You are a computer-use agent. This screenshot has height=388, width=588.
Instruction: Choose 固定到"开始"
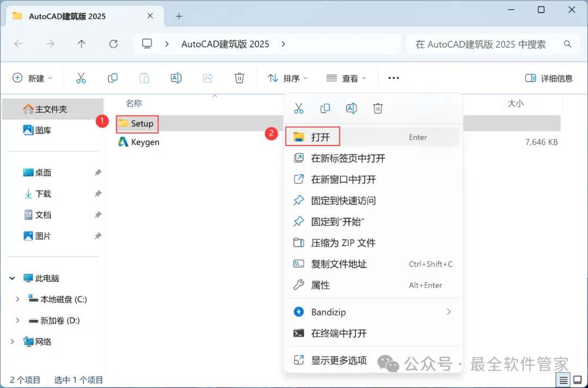tap(373, 221)
